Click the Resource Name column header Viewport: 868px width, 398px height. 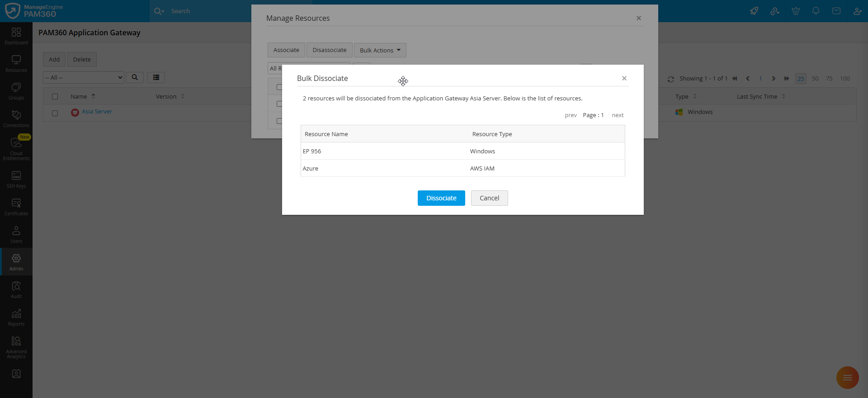(x=326, y=134)
